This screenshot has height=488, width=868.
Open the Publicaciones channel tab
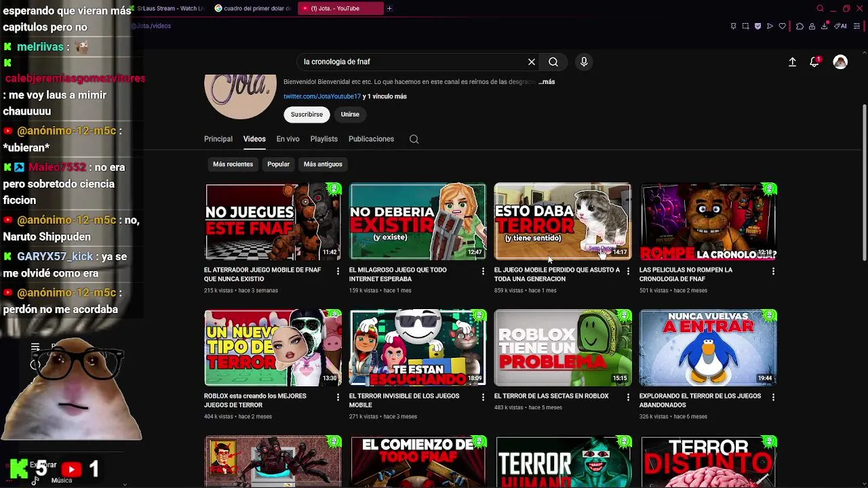tap(371, 139)
